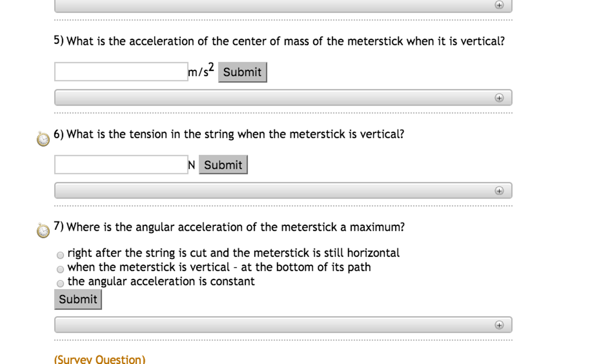Click the acceleration answer field in m/s²
Viewport: 590px width, 364px height.
tap(121, 72)
